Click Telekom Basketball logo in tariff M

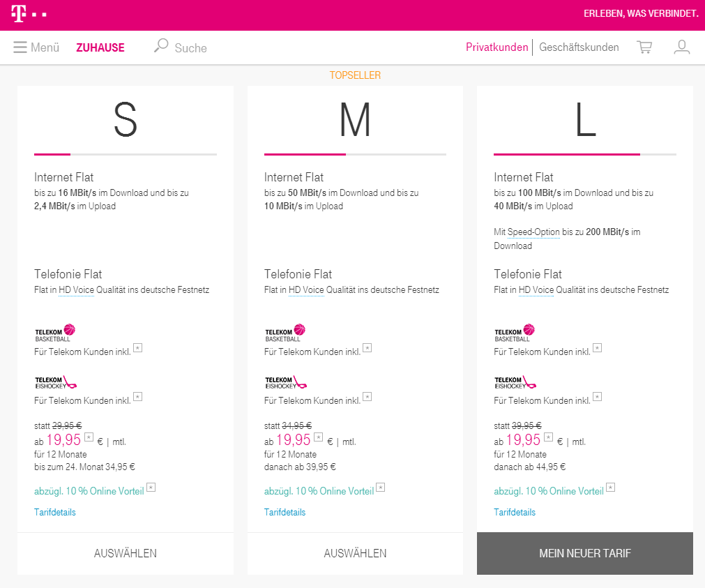pos(285,333)
